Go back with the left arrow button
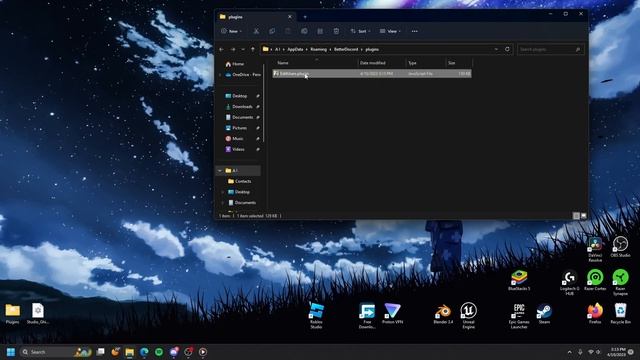This screenshot has height=360, width=640. (222, 49)
